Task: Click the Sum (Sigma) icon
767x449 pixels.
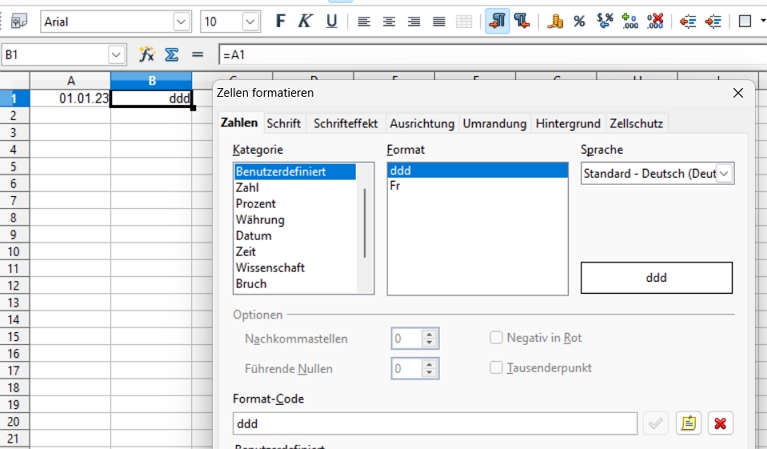Action: tap(171, 55)
